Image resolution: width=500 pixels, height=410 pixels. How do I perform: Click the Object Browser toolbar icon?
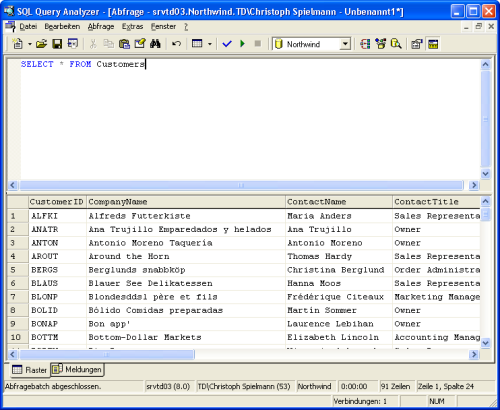[x=381, y=44]
